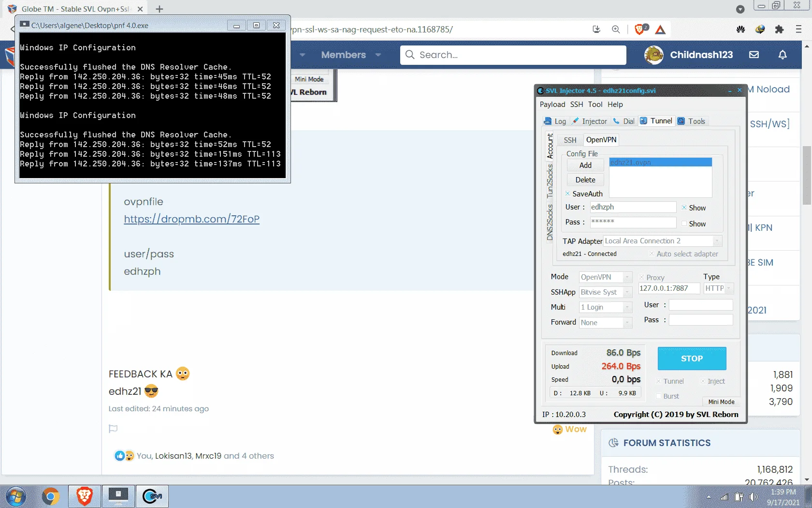Click the edhzph User input field
The width and height of the screenshot is (812, 508).
[633, 207]
